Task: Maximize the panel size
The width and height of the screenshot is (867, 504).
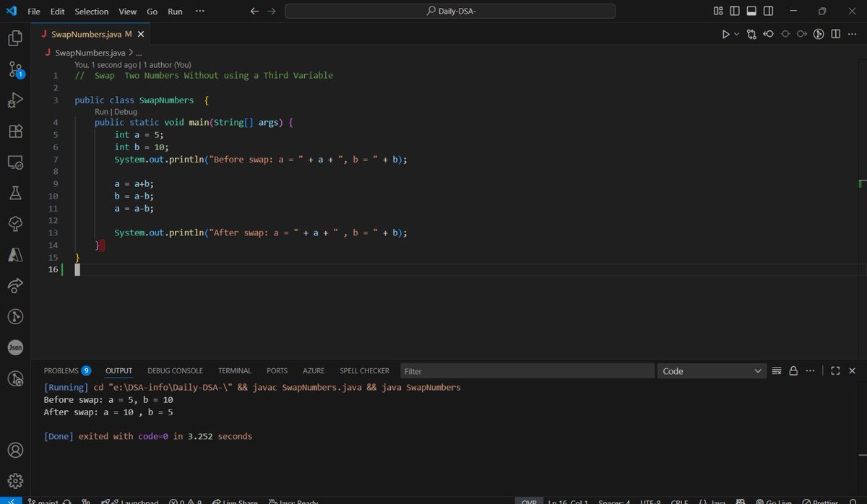Action: (x=835, y=370)
